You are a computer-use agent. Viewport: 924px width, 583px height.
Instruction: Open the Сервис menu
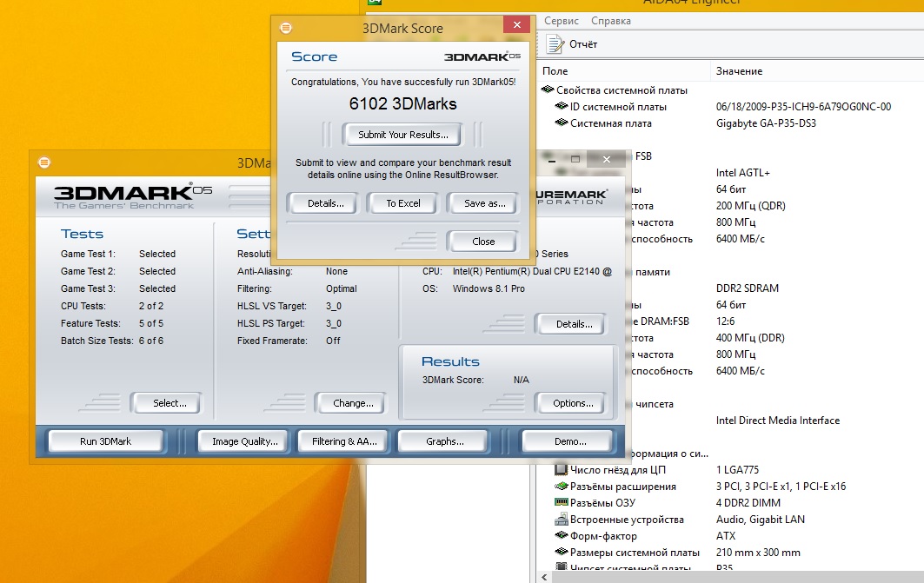pyautogui.click(x=562, y=21)
